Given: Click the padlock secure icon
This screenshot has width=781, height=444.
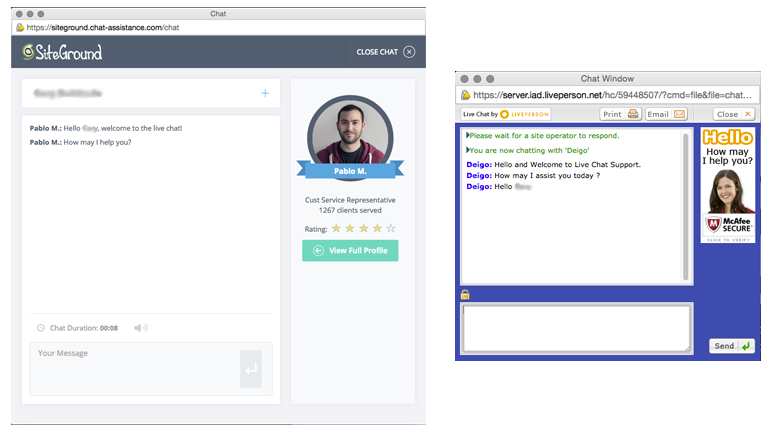Looking at the screenshot, I should [465, 294].
